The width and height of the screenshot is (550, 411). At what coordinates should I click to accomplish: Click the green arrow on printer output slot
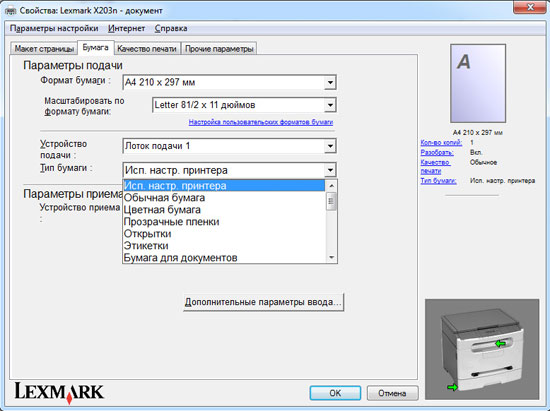[500, 344]
